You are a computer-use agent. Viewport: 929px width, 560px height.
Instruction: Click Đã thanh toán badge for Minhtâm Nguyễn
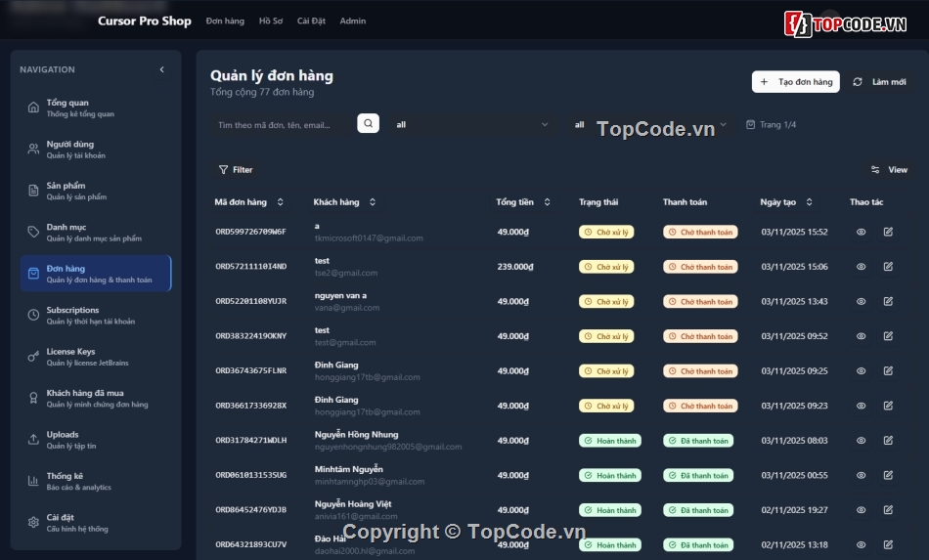coord(698,475)
